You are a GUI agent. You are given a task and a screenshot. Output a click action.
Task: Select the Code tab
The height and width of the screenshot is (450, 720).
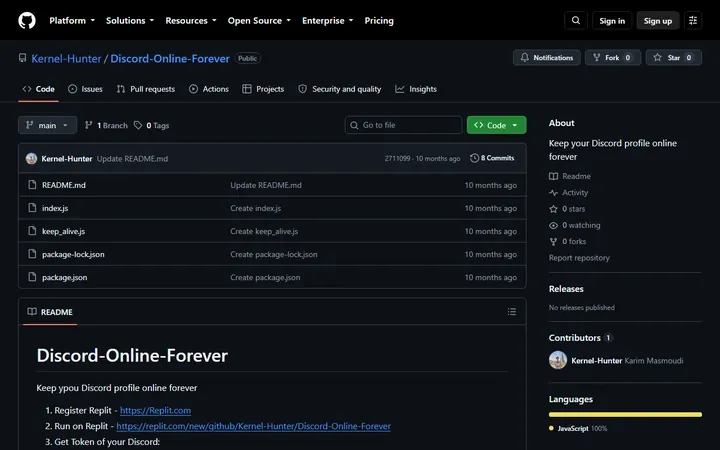point(39,89)
